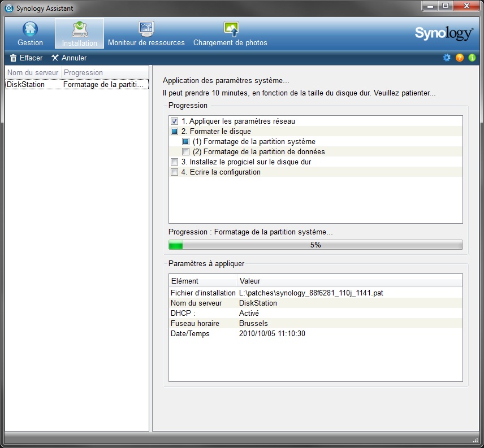Click the 2010/10/05 11:10:30 date value

[x=272, y=334]
